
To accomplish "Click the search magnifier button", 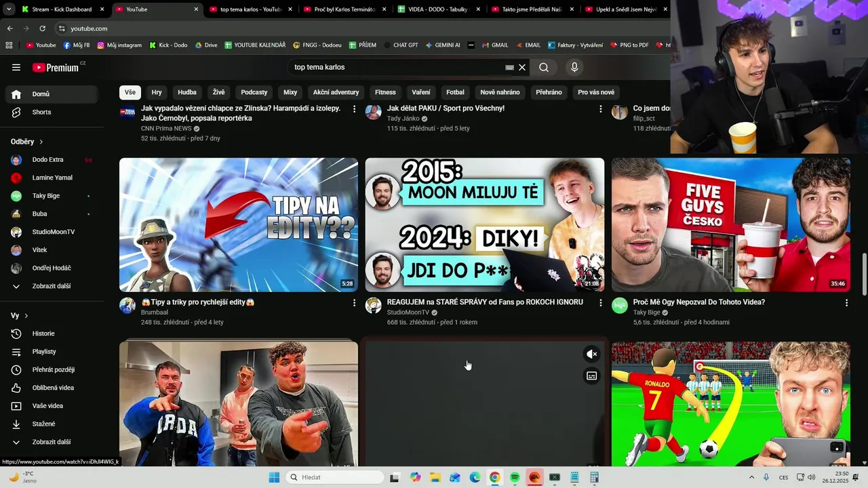I will click(x=544, y=67).
